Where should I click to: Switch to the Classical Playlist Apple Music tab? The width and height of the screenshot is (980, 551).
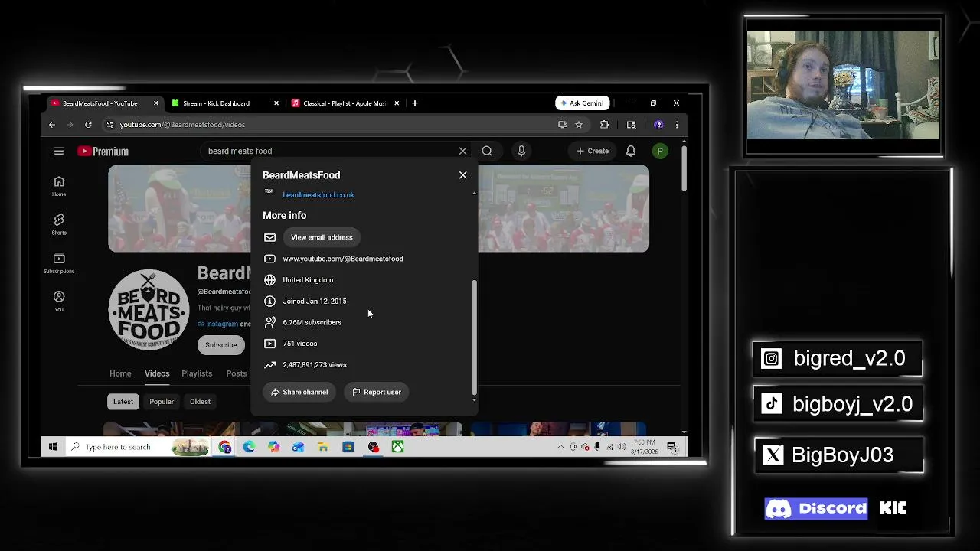344,103
